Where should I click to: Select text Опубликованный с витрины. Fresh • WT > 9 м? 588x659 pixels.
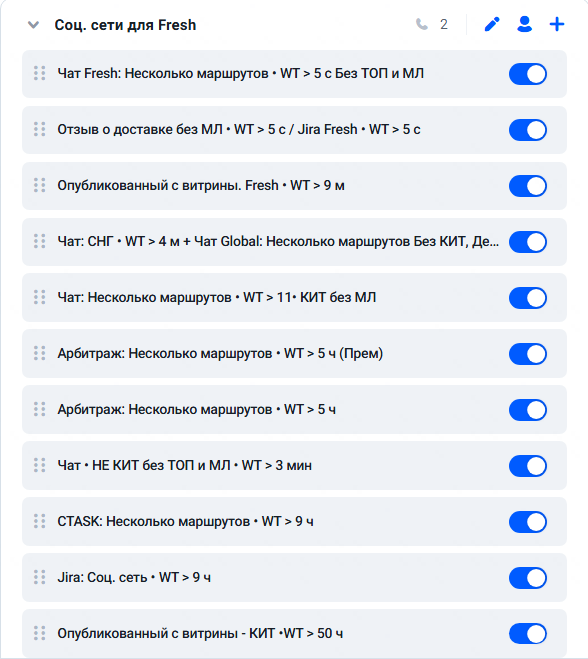click(201, 185)
